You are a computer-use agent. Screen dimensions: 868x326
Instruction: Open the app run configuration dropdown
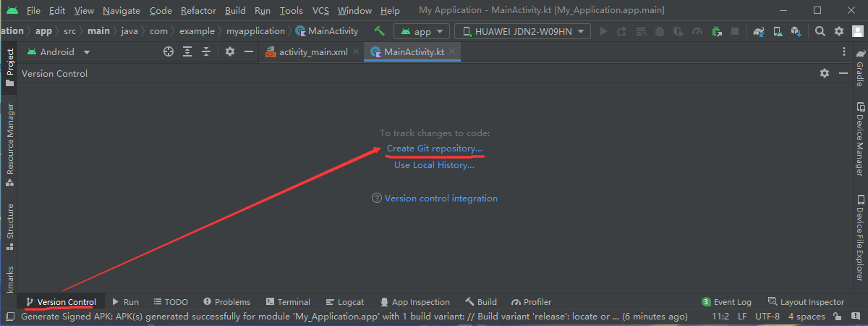[x=422, y=31]
